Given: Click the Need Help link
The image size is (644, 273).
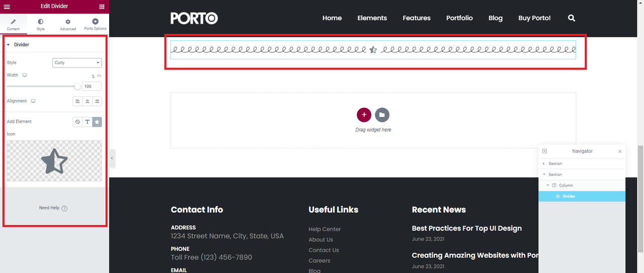Looking at the screenshot, I should 49,208.
